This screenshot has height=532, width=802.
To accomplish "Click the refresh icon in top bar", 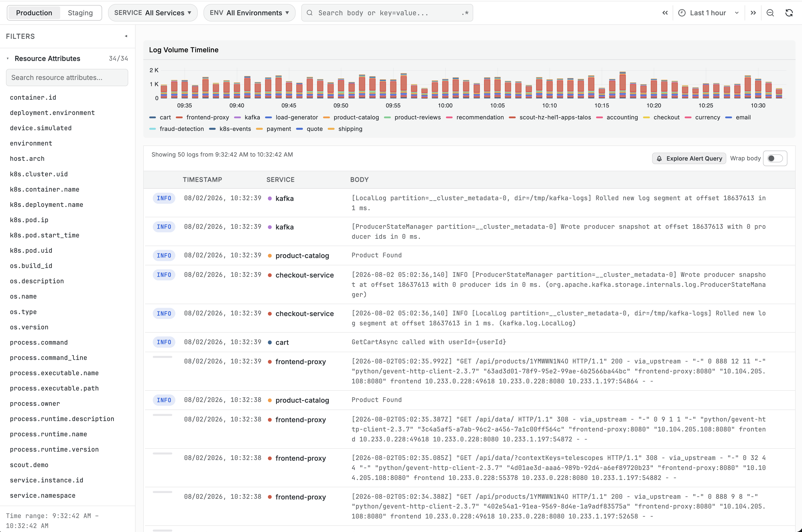I will [789, 13].
